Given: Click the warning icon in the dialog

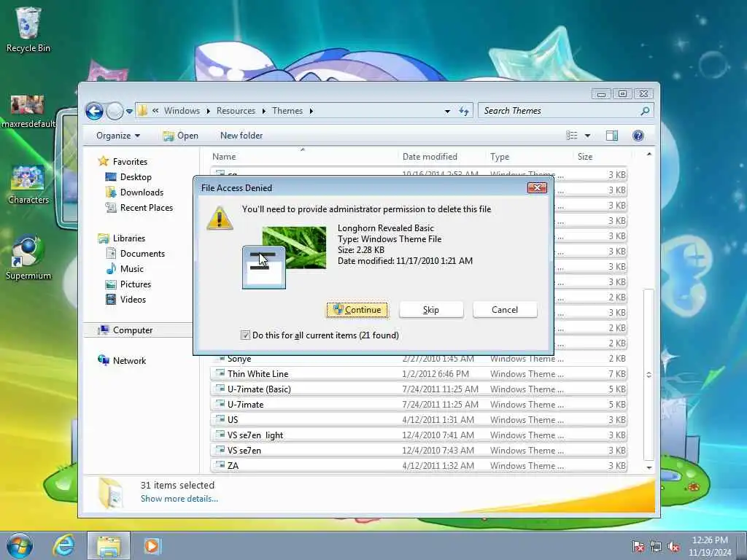Looking at the screenshot, I should point(220,218).
